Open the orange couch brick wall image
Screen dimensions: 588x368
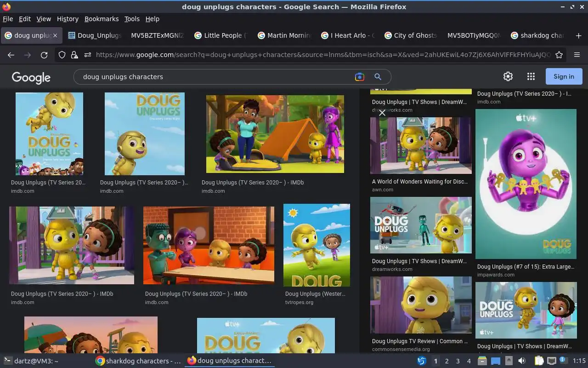[209, 245]
